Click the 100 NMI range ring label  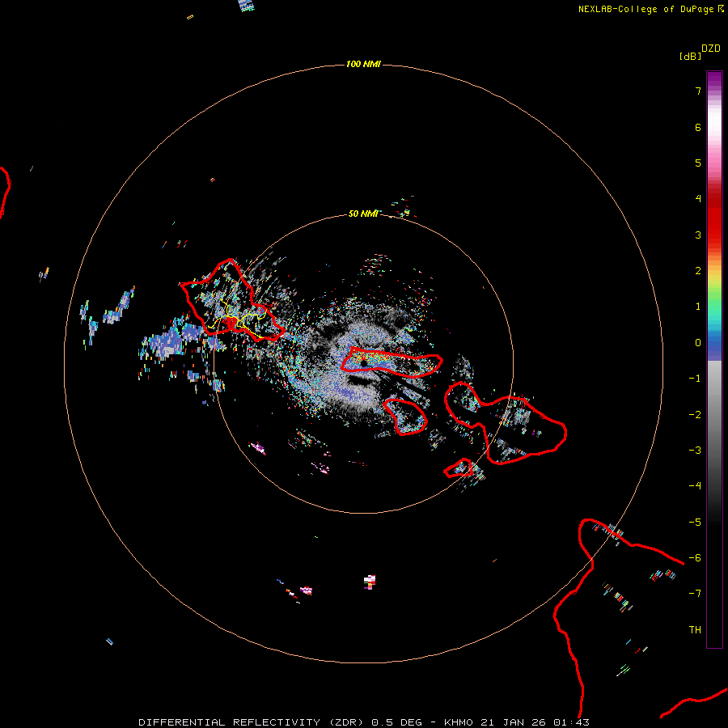[x=363, y=64]
